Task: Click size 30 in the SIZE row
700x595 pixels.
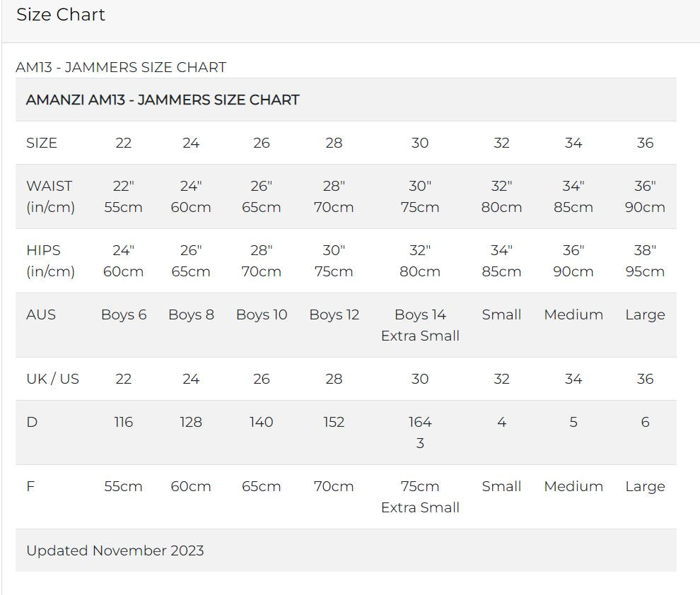Action: tap(420, 143)
